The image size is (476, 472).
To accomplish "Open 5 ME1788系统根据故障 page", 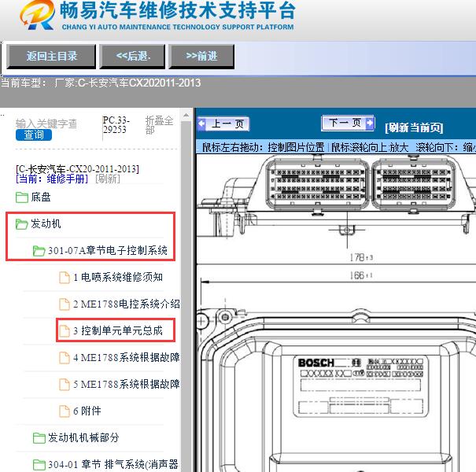I will [x=127, y=384].
